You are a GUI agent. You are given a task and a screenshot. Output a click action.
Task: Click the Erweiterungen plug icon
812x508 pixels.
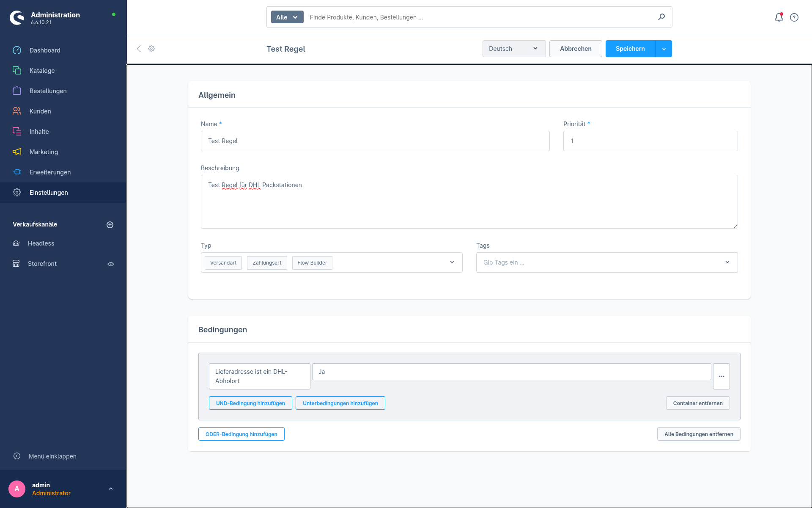17,172
